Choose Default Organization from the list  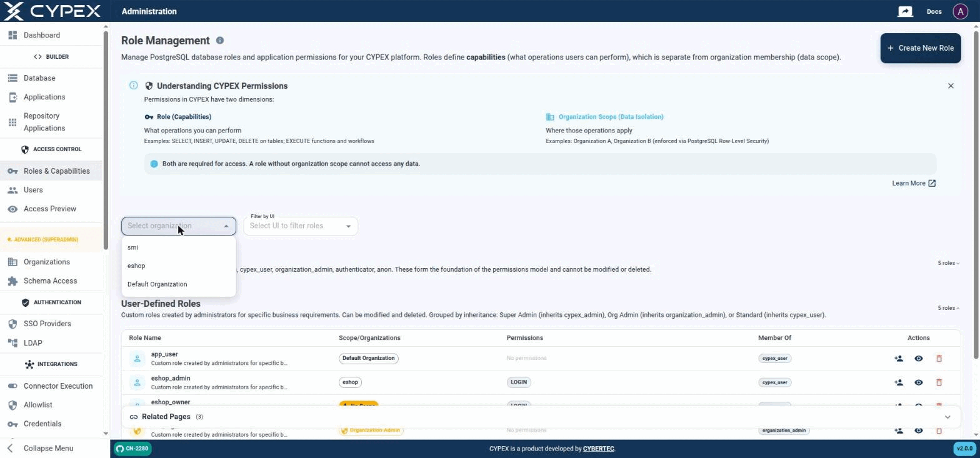[x=179, y=284]
